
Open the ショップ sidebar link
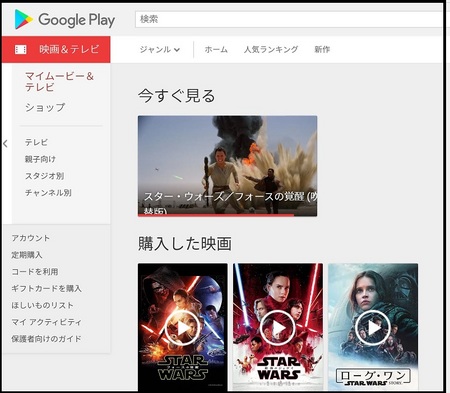[x=45, y=107]
